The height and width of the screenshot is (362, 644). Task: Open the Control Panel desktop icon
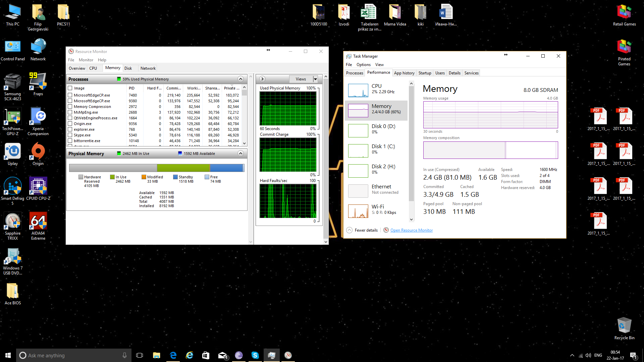[13, 50]
